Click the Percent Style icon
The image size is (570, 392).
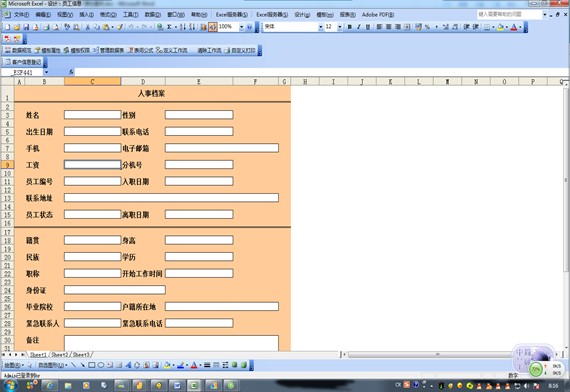(x=427, y=27)
